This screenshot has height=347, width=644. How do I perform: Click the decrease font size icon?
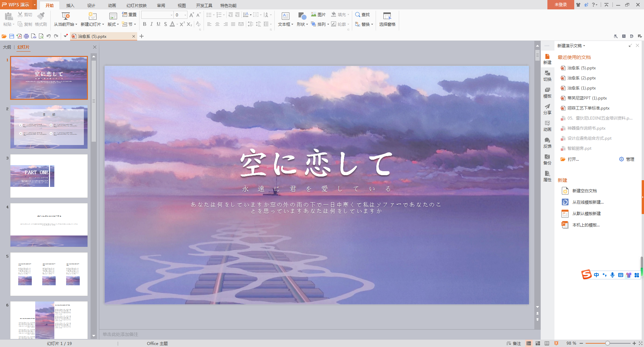pyautogui.click(x=198, y=15)
